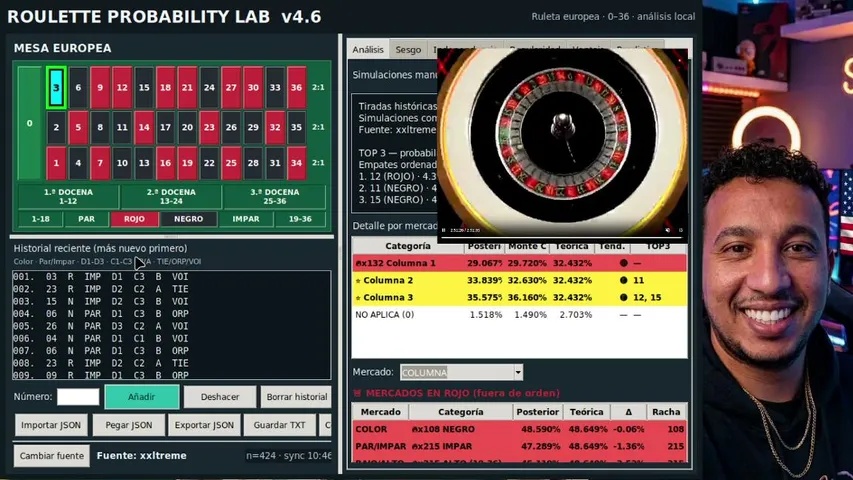This screenshot has width=853, height=480.
Task: Select the PAR bet
Action: pos(86,219)
